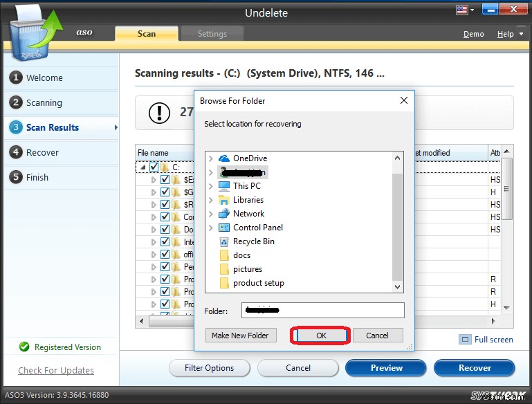
Task: Uncheck the Pe folder checkbox
Action: 165,266
